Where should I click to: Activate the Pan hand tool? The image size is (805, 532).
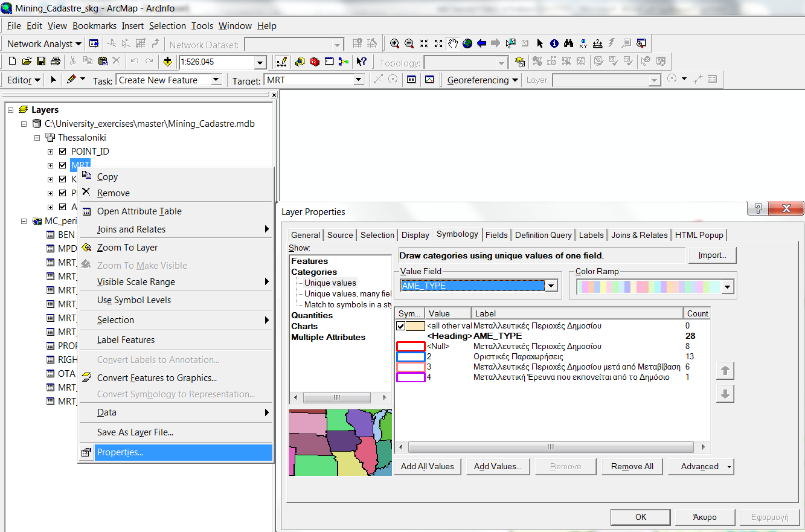(x=452, y=43)
